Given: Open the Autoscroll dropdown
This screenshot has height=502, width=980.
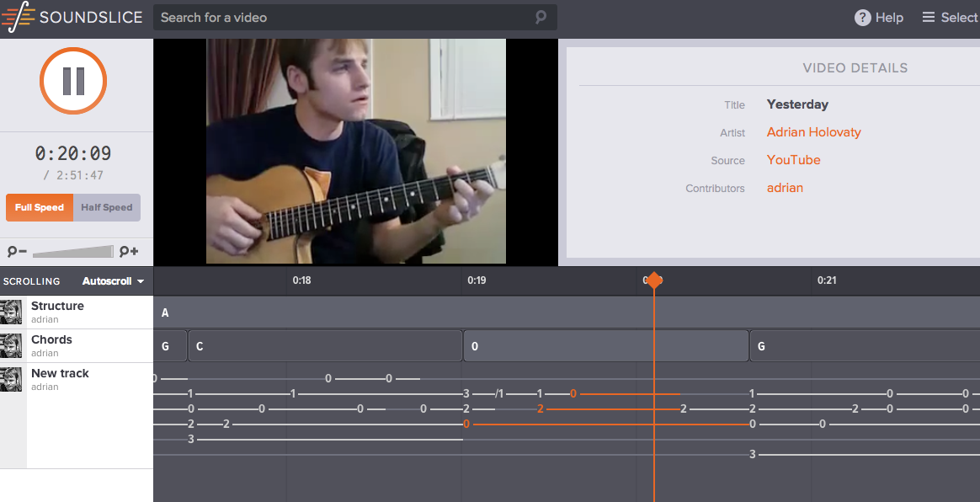Looking at the screenshot, I should (x=113, y=281).
